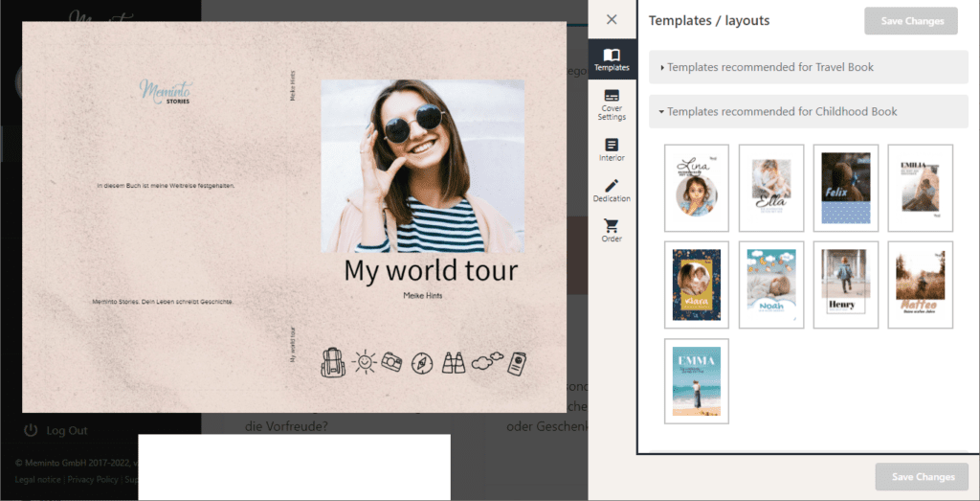
Task: Collapse Templates recommended for Childhood Book
Action: [x=808, y=111]
